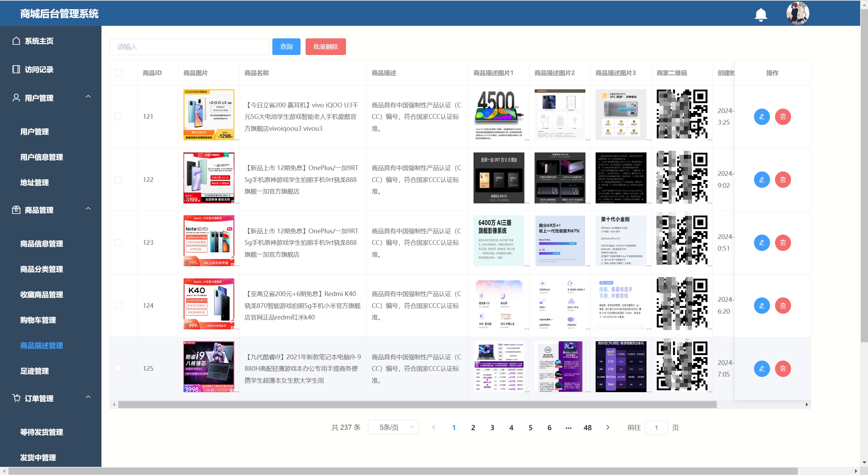Click the table's horizontal scrollbar
Screen dimensions: 868x475
tap(417, 405)
